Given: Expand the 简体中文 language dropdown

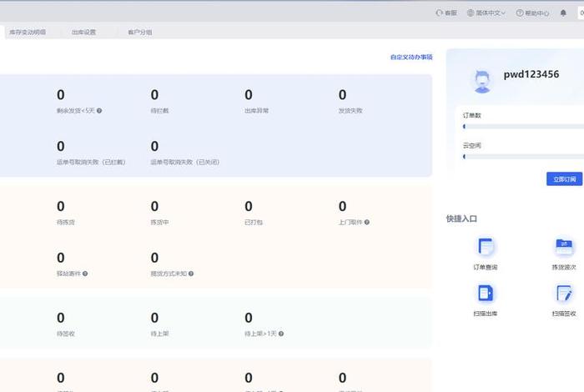Looking at the screenshot, I should (487, 13).
